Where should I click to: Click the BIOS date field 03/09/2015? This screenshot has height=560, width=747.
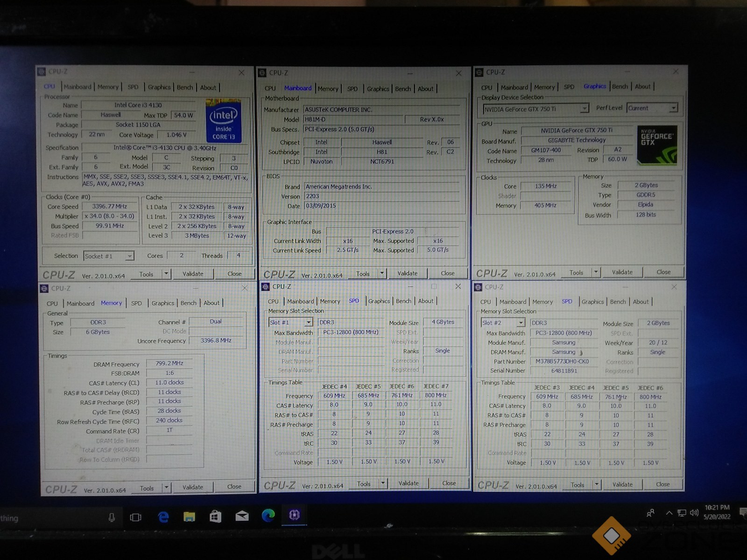[381, 206]
